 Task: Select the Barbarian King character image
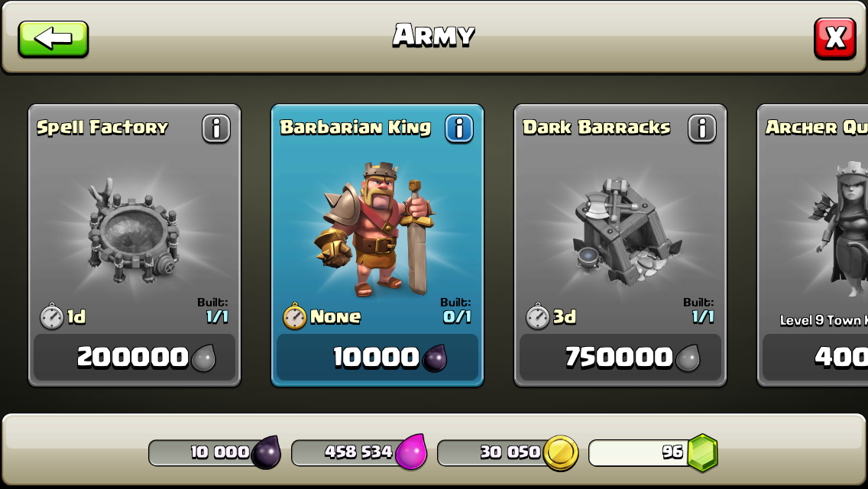(375, 228)
